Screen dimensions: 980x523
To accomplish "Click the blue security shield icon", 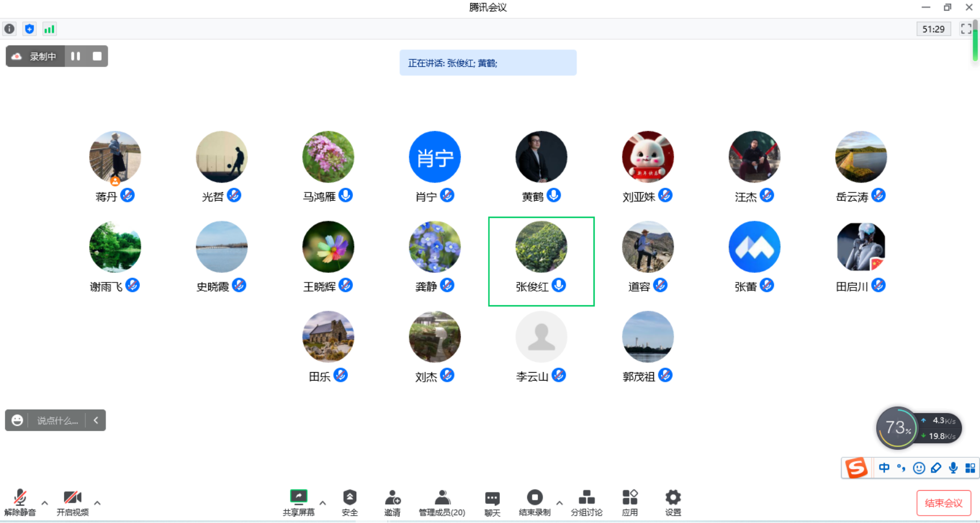I will [x=30, y=29].
